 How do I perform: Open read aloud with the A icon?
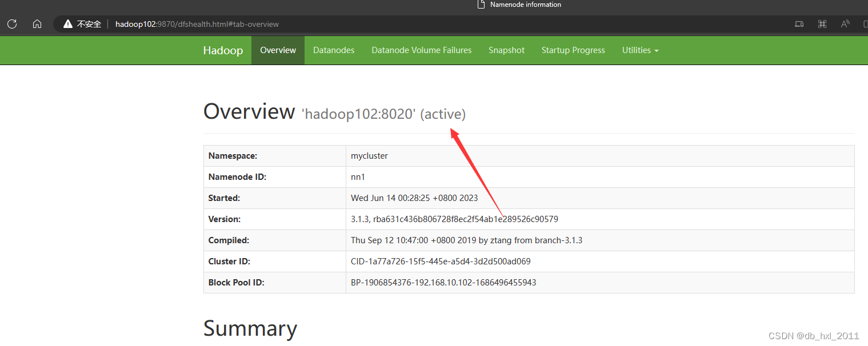click(845, 24)
